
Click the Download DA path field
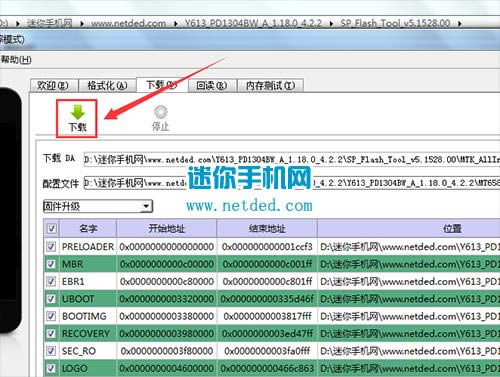click(292, 159)
